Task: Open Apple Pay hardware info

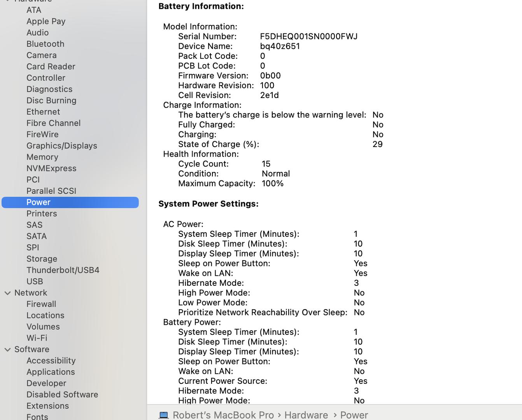Action: (x=46, y=21)
